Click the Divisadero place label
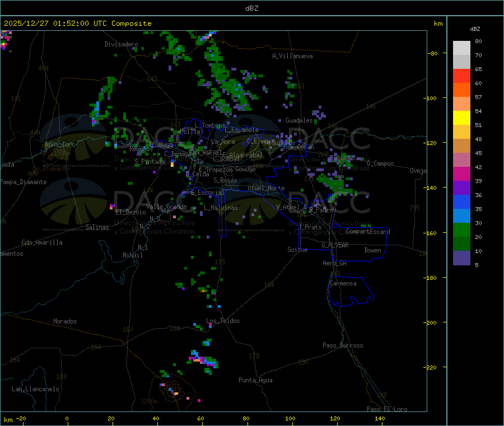The height and width of the screenshot is (426, 504). tap(121, 44)
